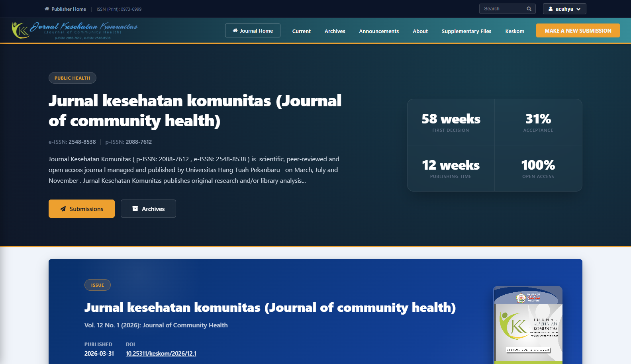Screen dimensions: 631x364
Task: Click the Make a New Submission button
Action: (x=578, y=31)
